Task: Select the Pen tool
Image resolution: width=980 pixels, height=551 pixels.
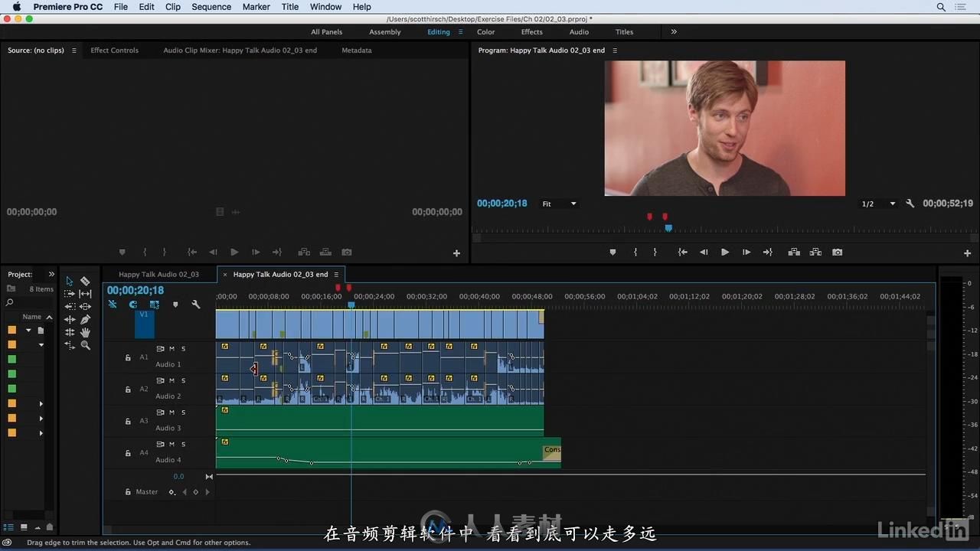Action: (85, 319)
